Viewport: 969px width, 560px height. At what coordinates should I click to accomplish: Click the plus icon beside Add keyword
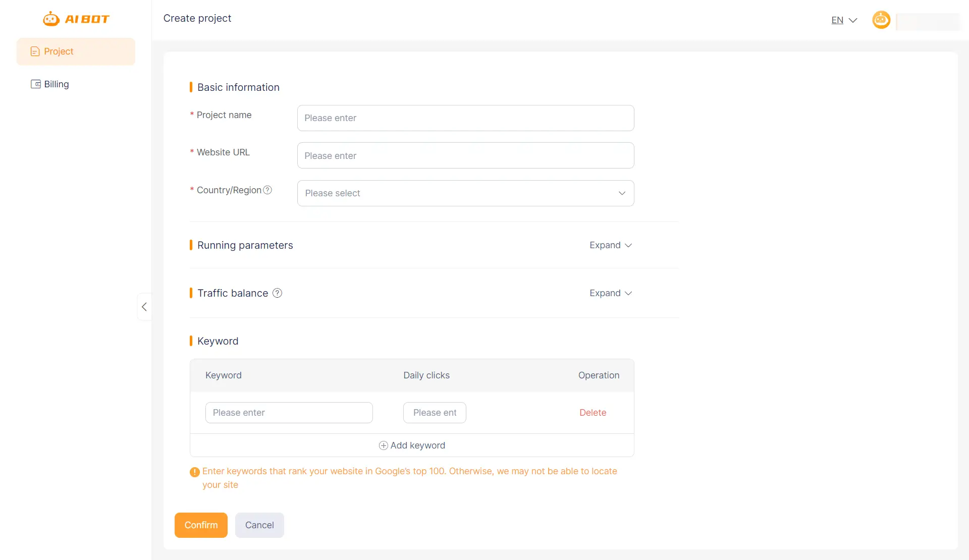coord(384,445)
